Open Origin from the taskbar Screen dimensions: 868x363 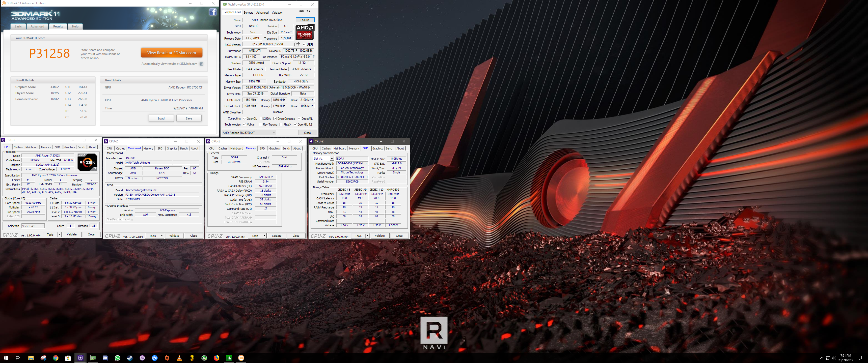click(x=167, y=358)
